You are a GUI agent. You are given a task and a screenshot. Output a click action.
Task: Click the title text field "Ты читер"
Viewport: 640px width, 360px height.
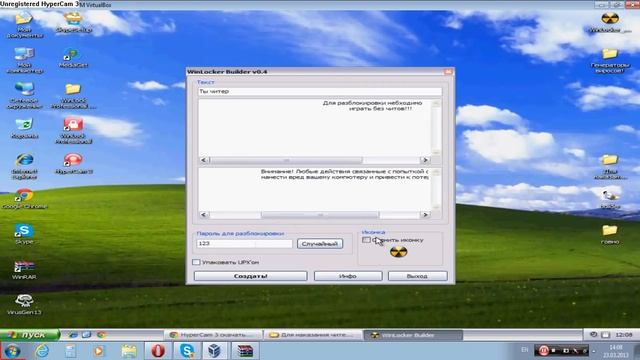point(320,91)
